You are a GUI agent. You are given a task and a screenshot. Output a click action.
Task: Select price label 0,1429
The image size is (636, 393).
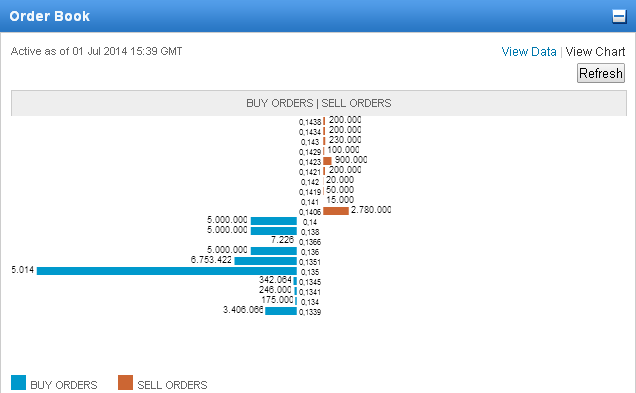310,152
